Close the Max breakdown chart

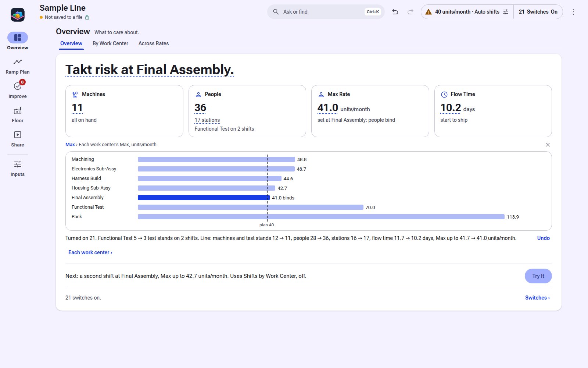point(548,145)
